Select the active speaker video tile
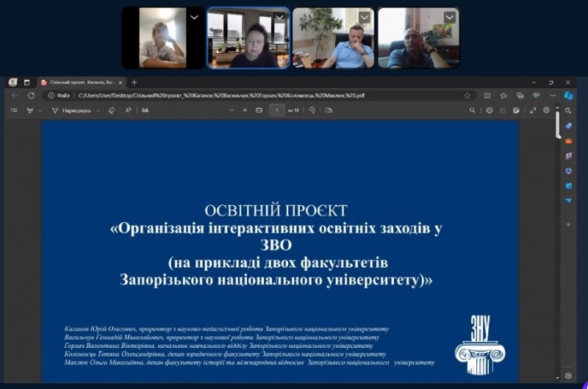The height and width of the screenshot is (389, 588). tap(248, 38)
